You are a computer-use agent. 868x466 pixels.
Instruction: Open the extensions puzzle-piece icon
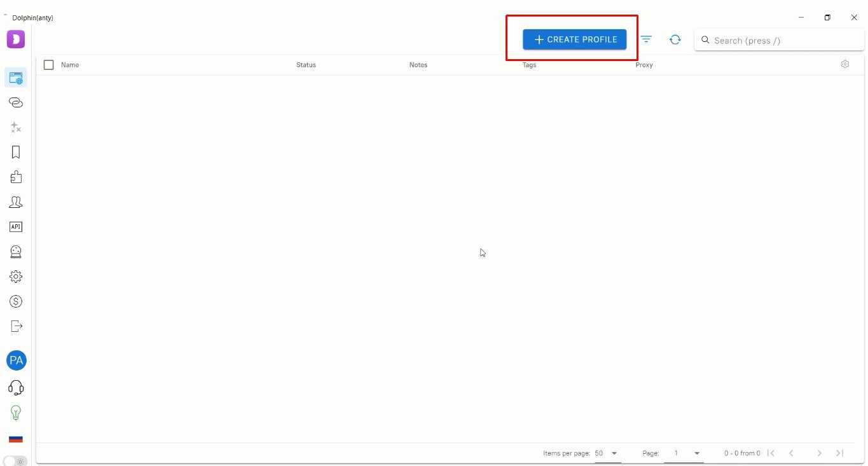point(16,177)
